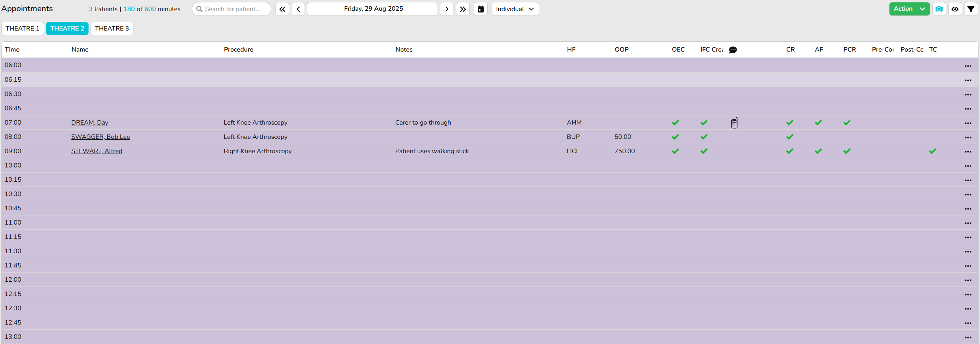Click the speech bubble column header icon
980x344 pixels.
733,50
